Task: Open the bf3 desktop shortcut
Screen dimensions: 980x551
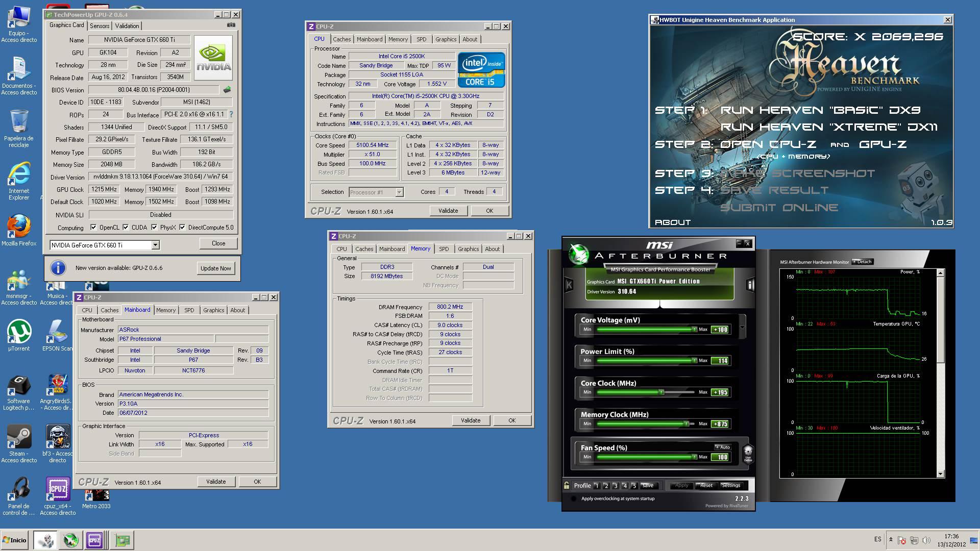Action: (x=58, y=444)
